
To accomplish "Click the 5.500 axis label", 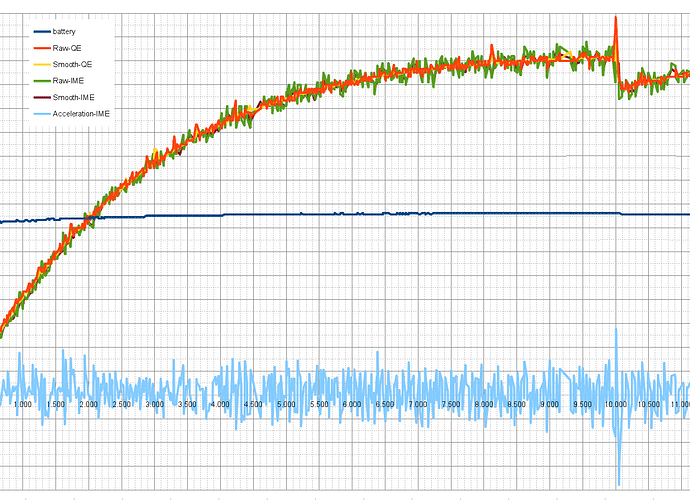I will click(x=319, y=404).
